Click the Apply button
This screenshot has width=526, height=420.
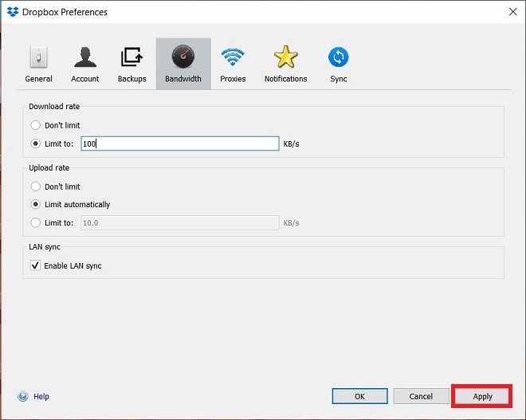tap(482, 396)
